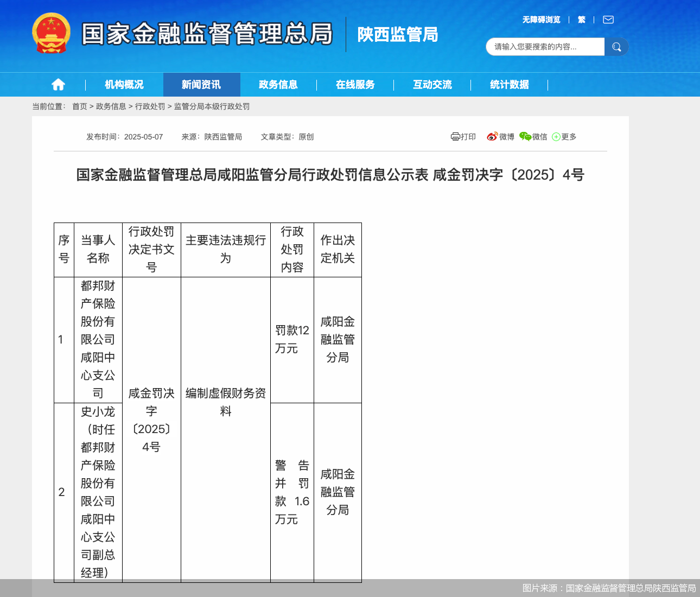The height and width of the screenshot is (597, 700).
Task: Select the home icon in navigation bar
Action: (x=58, y=84)
